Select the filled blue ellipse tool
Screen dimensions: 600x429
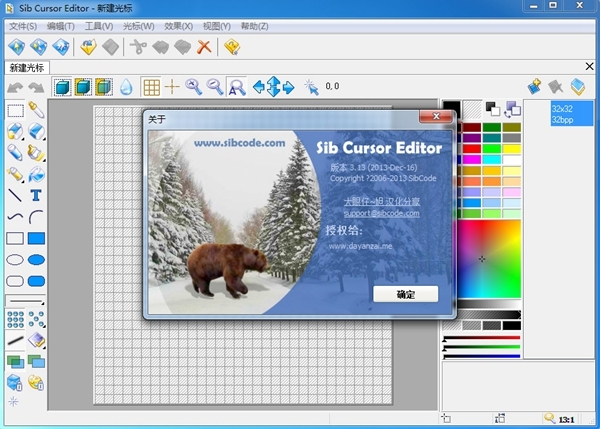click(36, 260)
